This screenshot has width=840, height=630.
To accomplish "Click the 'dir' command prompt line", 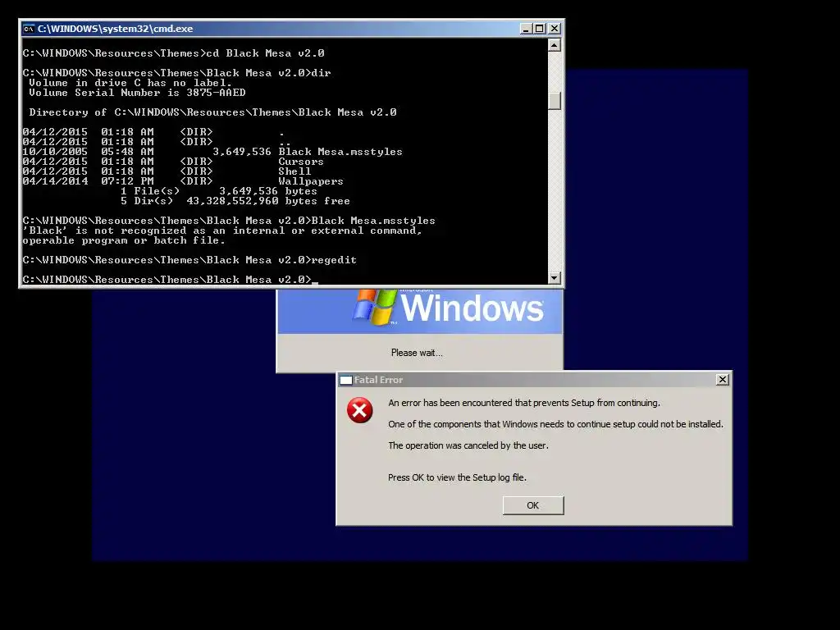I will pos(177,73).
